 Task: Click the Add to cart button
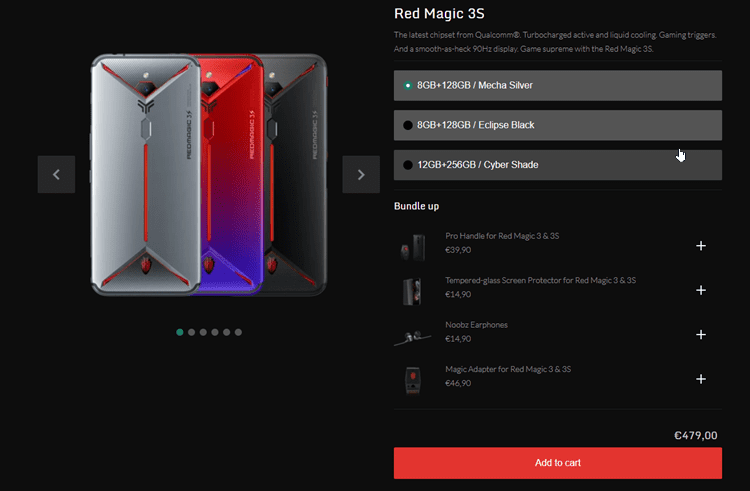coord(558,463)
